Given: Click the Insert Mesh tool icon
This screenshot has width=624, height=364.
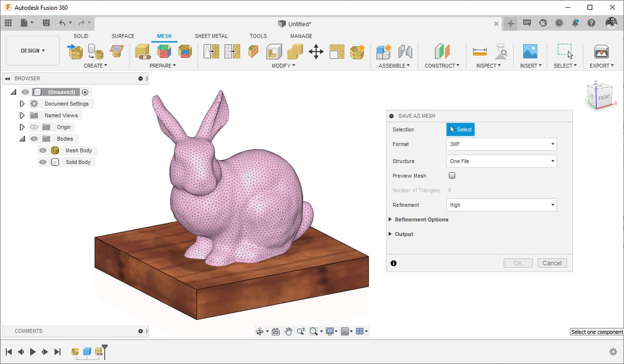Looking at the screenshot, I should [75, 51].
